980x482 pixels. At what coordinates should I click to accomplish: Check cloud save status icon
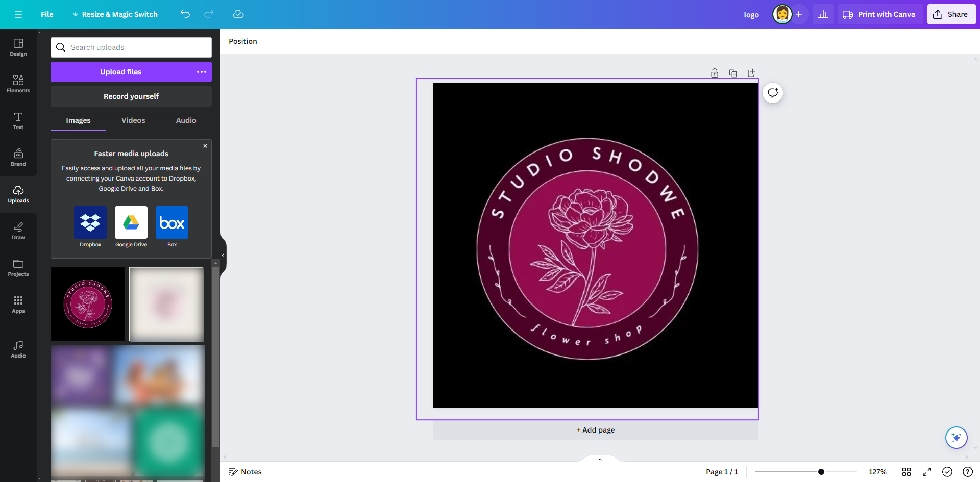[238, 14]
